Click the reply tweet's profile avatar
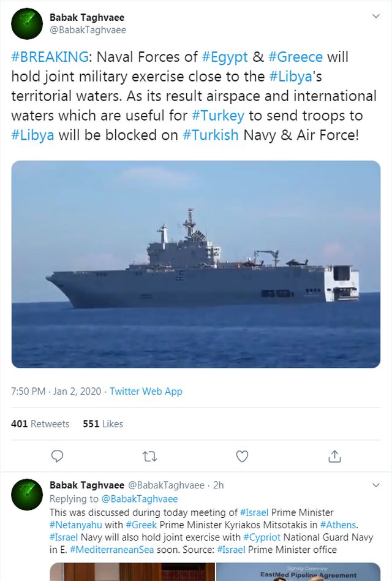The width and height of the screenshot is (392, 581). pos(27,495)
